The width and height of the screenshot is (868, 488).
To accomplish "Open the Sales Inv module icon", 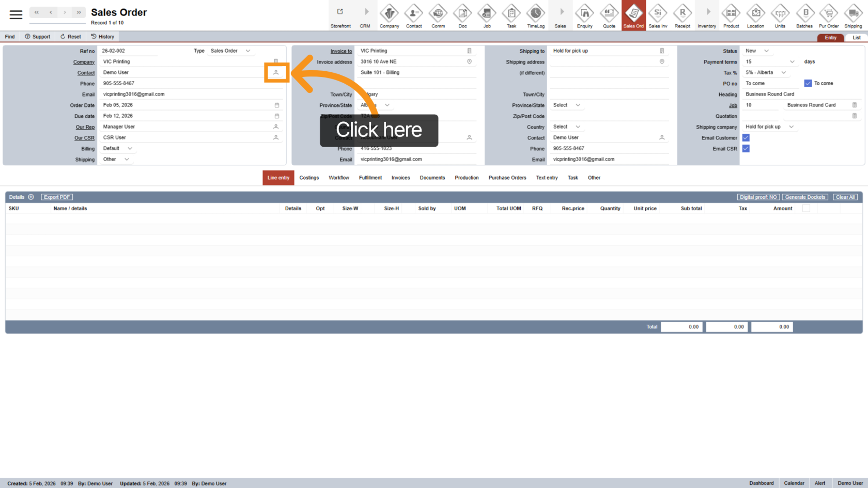I will click(658, 16).
